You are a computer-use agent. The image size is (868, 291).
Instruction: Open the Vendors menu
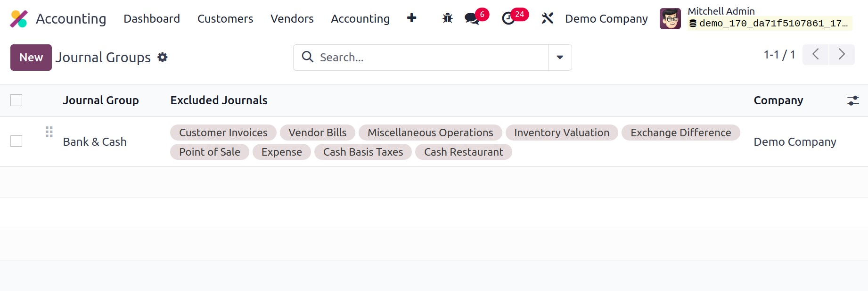coord(292,19)
